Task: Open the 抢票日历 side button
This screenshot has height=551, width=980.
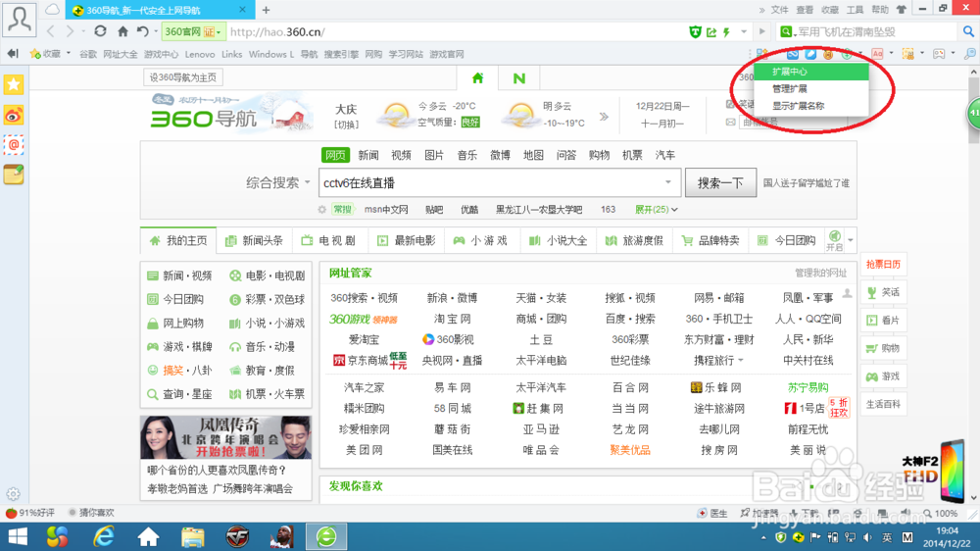Action: [883, 265]
